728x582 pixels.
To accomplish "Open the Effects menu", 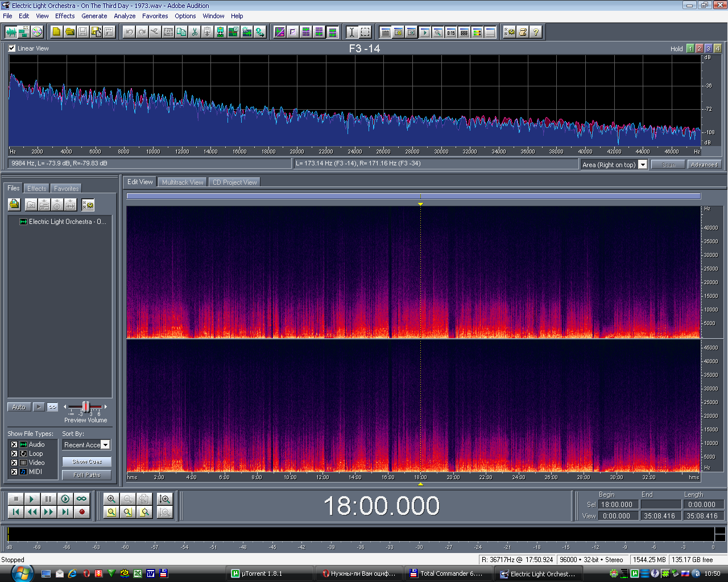I will click(65, 16).
